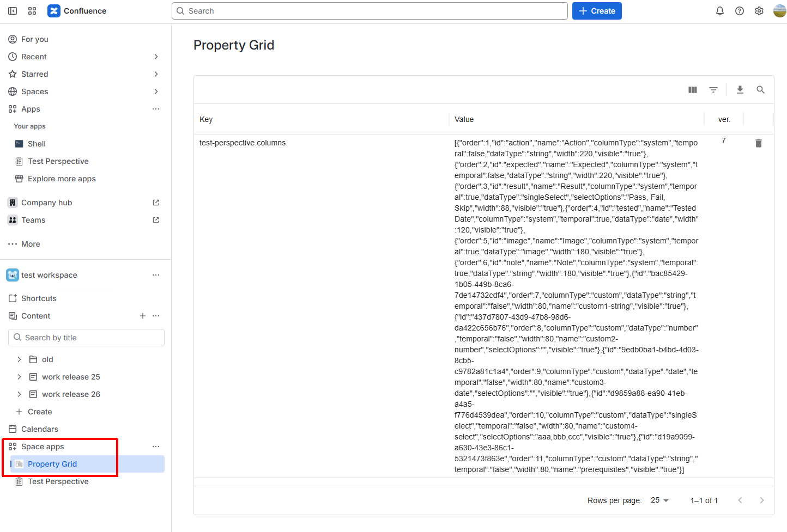Delete the test-perspective.columns row with trash icon
Viewport: 787px width, 532px height.
[x=758, y=143]
